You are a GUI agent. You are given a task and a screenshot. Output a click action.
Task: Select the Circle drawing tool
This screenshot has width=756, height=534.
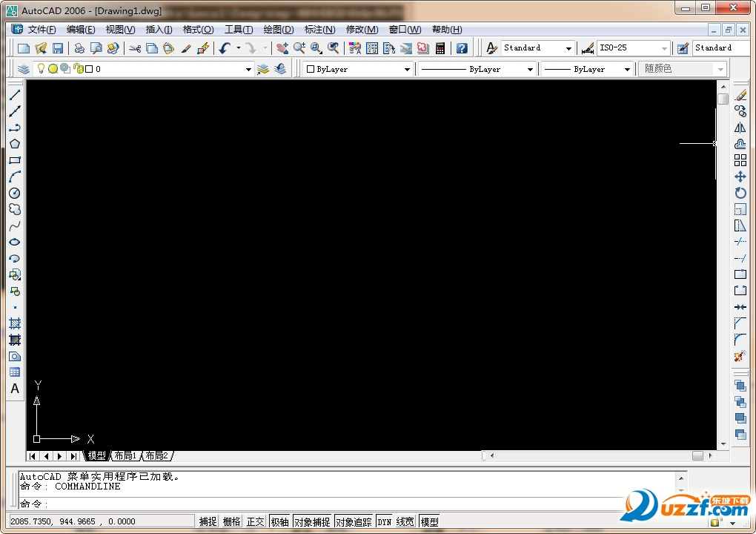15,193
